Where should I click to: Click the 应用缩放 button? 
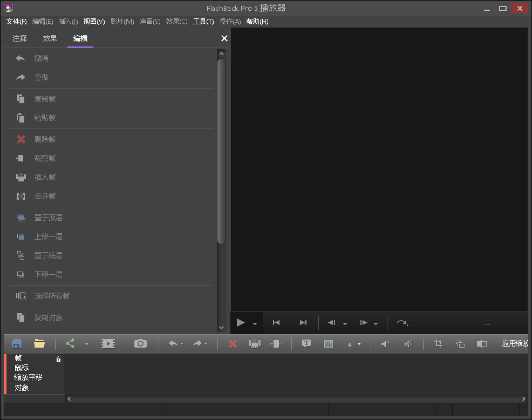[514, 343]
